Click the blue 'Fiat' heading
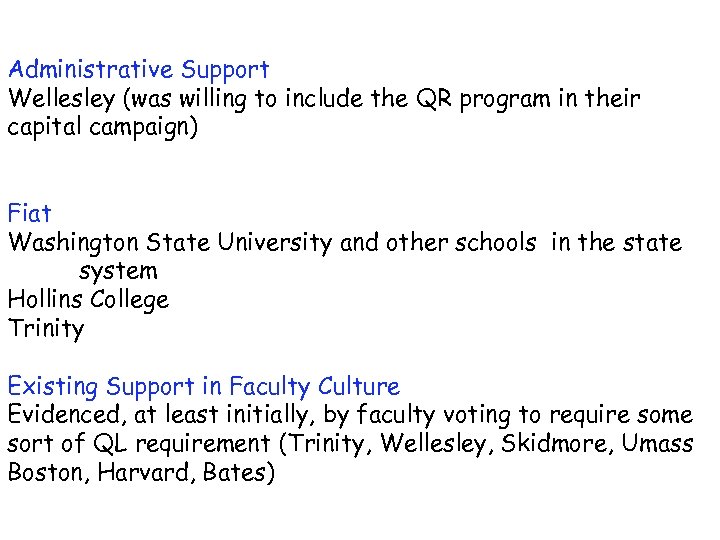The height and width of the screenshot is (540, 720). coord(29,213)
